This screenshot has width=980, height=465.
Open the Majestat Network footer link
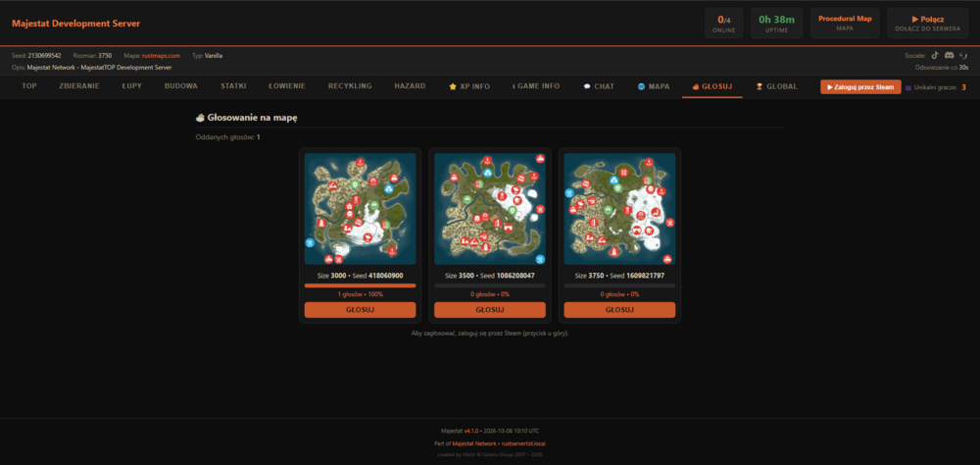[474, 443]
